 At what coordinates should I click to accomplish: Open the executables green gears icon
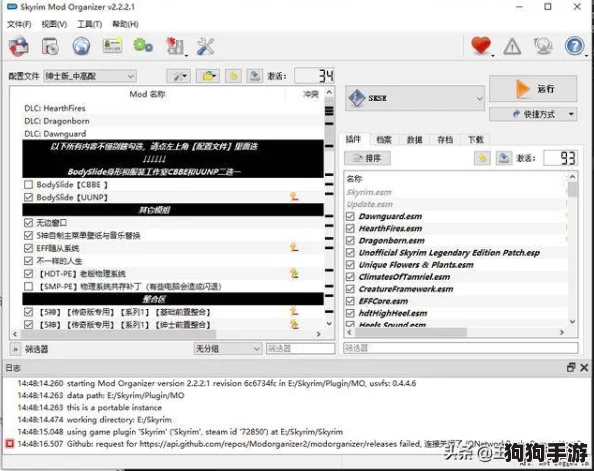tap(143, 46)
